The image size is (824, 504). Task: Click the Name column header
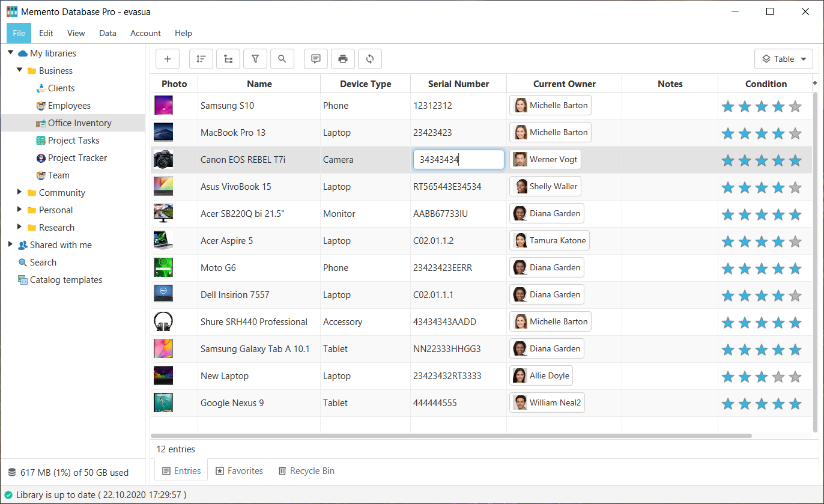tap(259, 83)
